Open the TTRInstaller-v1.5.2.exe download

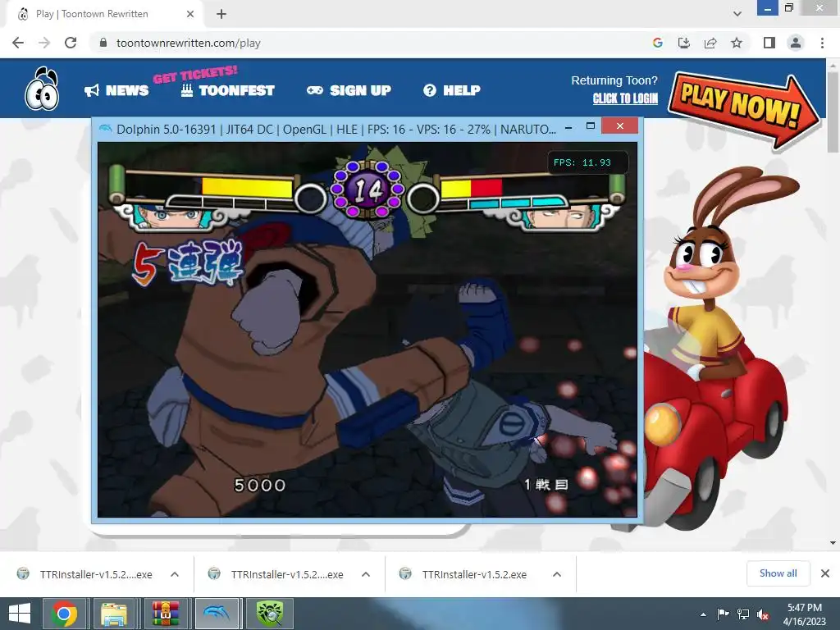click(474, 574)
